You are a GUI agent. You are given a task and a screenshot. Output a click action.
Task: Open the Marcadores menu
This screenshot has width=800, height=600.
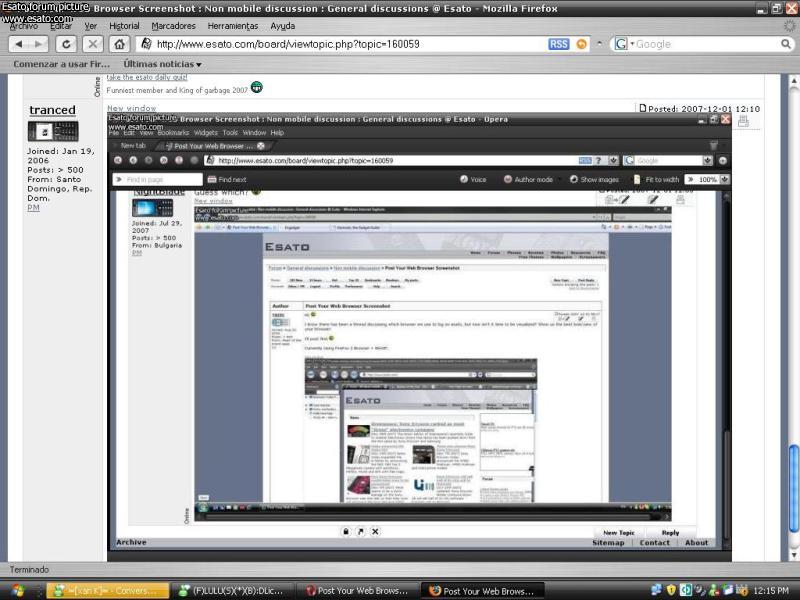173,26
